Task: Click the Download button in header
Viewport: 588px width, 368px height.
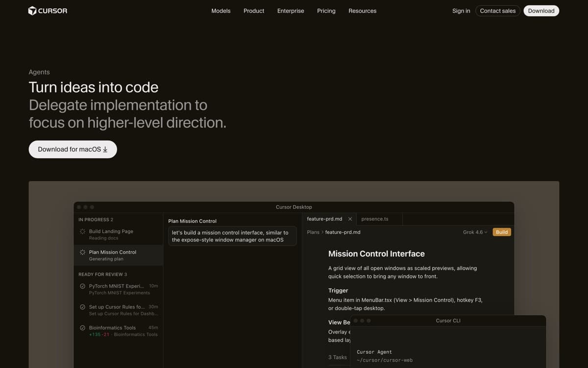Action: pyautogui.click(x=541, y=11)
